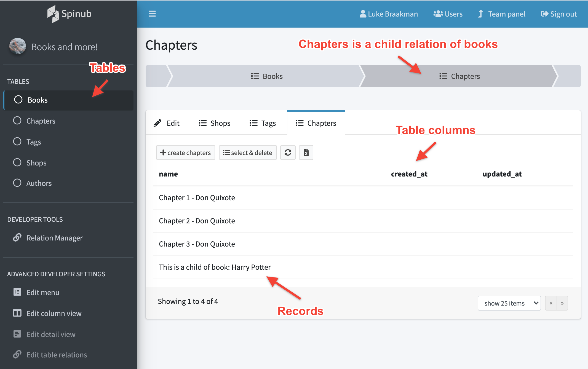This screenshot has height=369, width=588.
Task: Open the Shops tab
Action: pyautogui.click(x=216, y=123)
